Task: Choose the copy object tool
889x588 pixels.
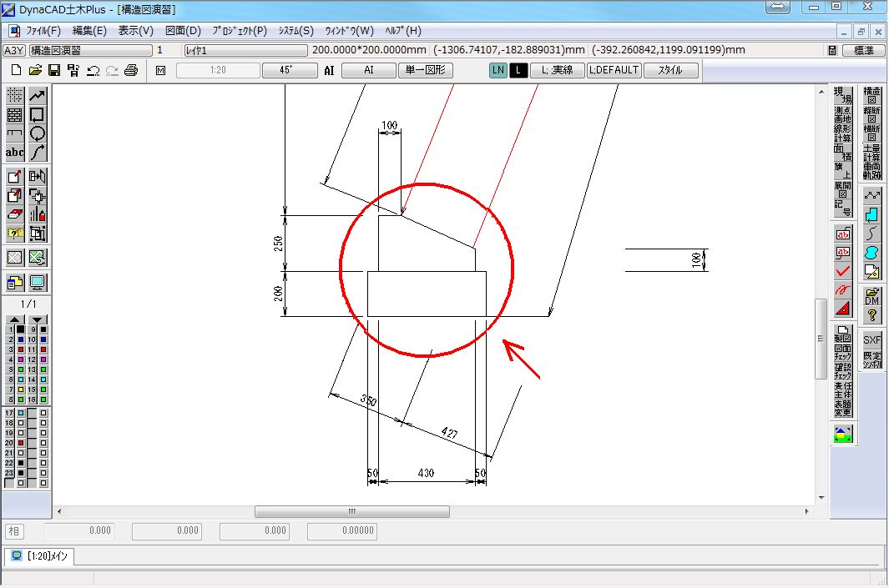Action: point(15,196)
